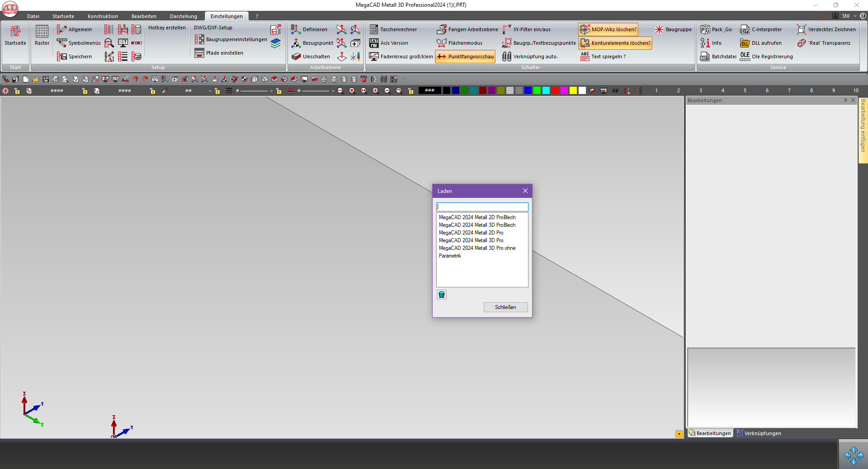Screen dimensions: 868x469
Task: Open the ## pen dropdown arrow
Action: [x=210, y=91]
